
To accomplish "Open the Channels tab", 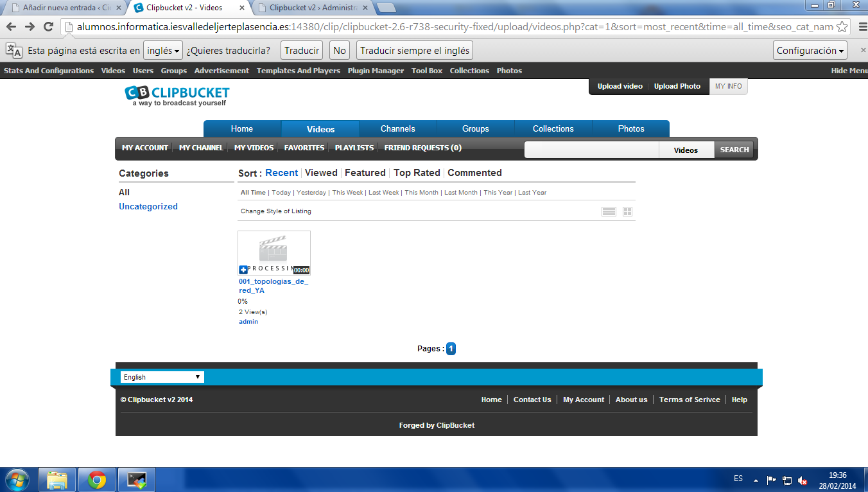I will (397, 129).
